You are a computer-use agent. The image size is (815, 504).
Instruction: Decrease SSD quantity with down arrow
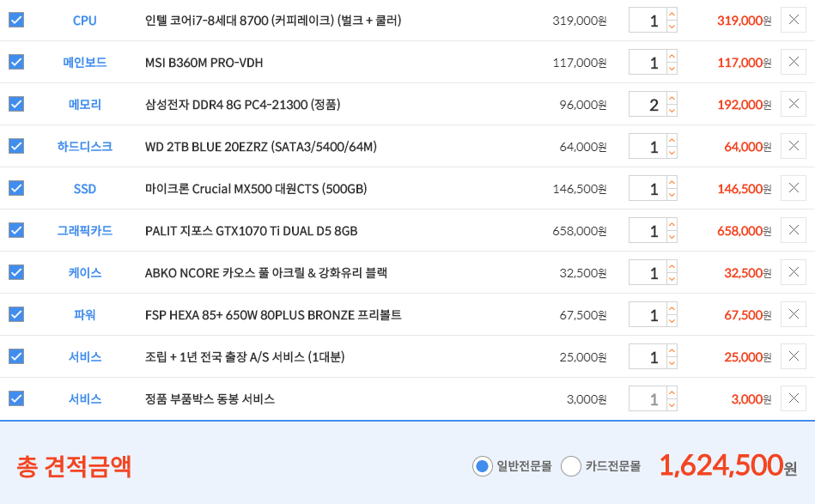(672, 194)
